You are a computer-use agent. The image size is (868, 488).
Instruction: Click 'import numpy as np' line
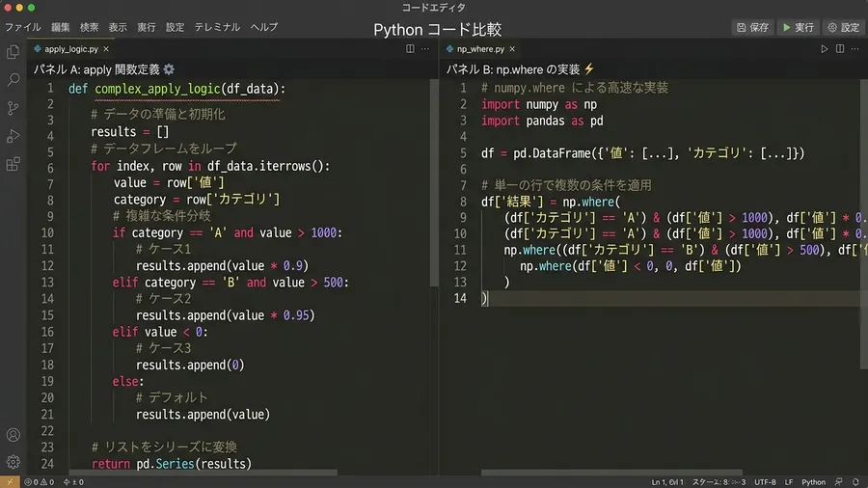538,104
